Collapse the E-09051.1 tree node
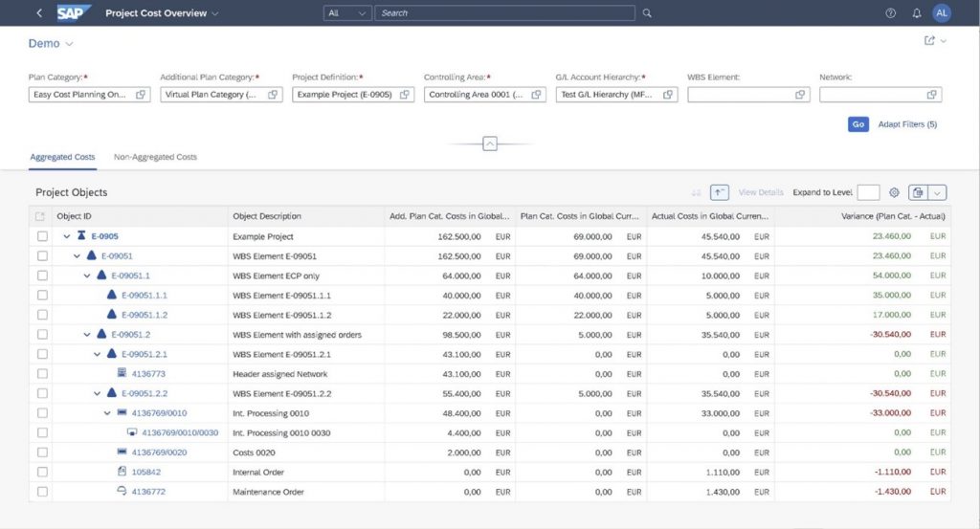 point(87,276)
